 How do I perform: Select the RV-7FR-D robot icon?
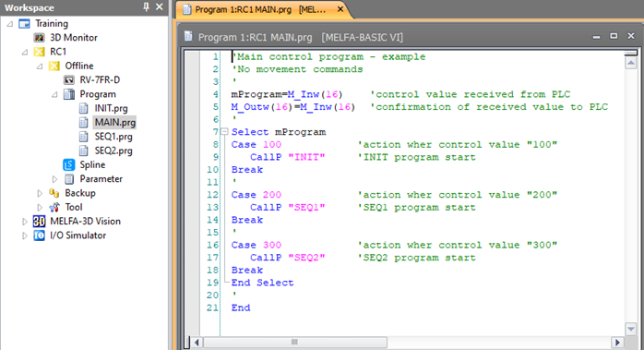click(69, 79)
